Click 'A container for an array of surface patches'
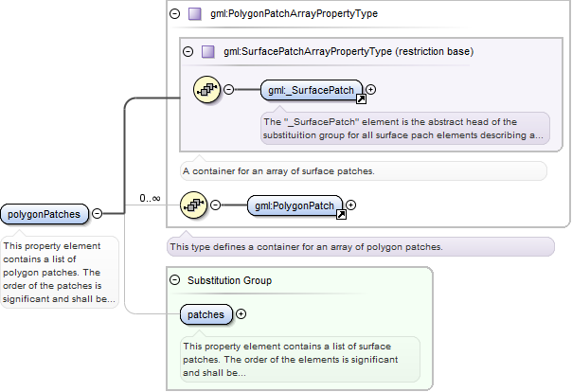 tap(364, 171)
